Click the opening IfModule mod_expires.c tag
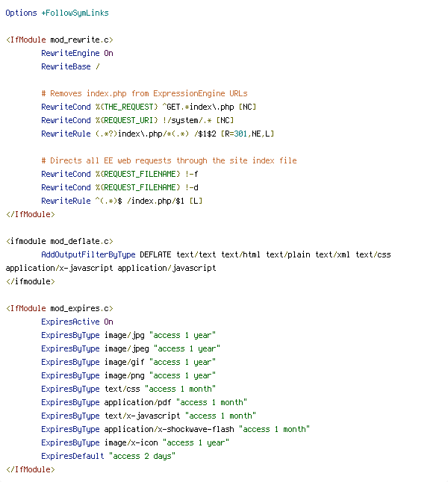The width and height of the screenshot is (448, 482). coord(59,308)
